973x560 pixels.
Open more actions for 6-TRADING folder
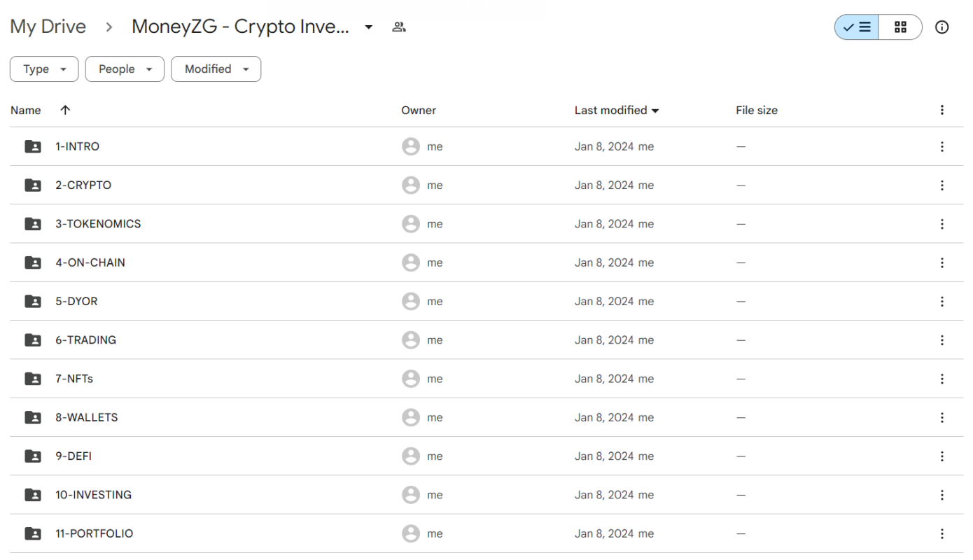[x=941, y=340]
